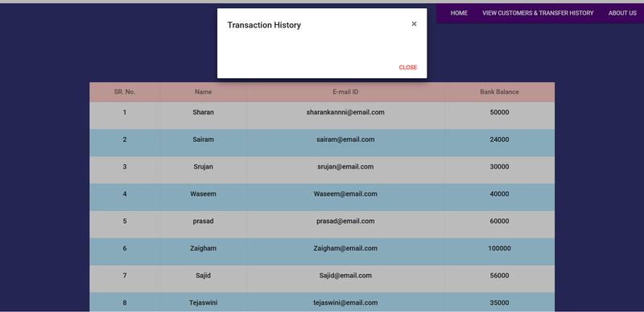The image size is (644, 312).
Task: Click email Waseem@email.com
Action: pos(345,194)
